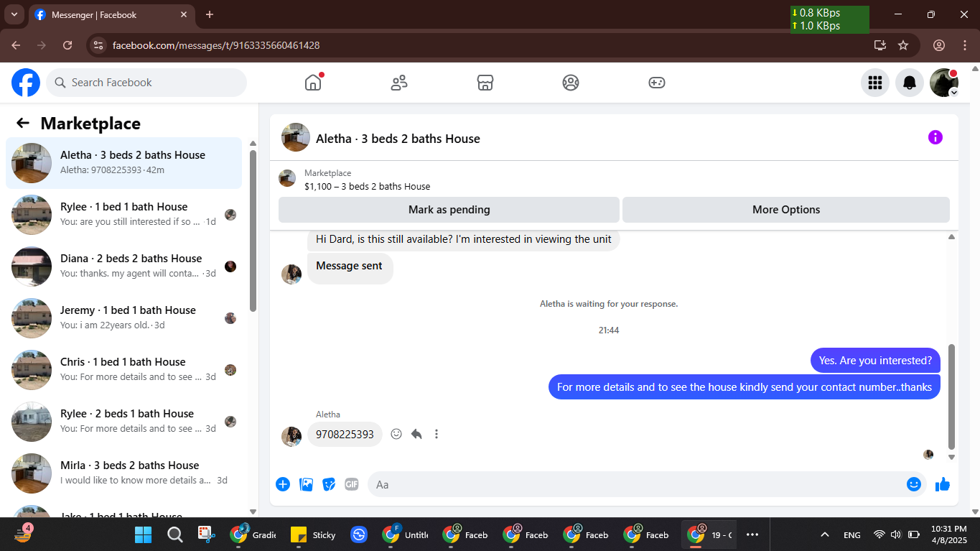Open the notifications bell
Viewport: 980px width, 551px height.
pyautogui.click(x=910, y=83)
